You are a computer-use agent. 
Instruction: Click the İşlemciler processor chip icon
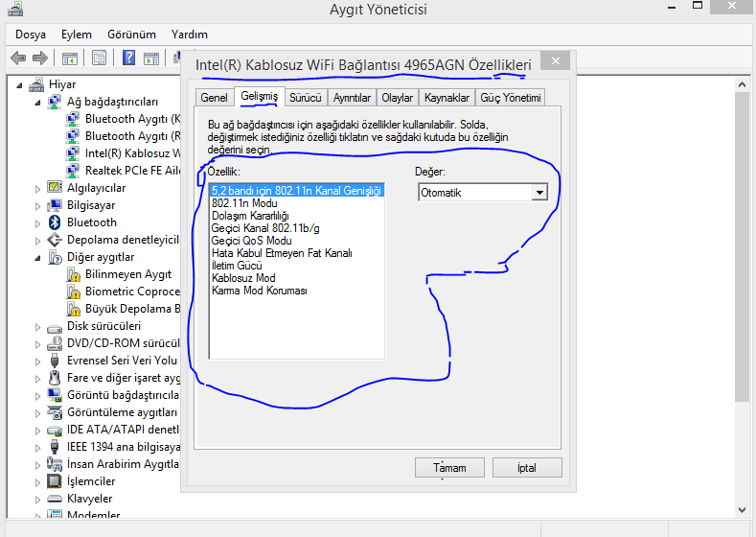click(x=55, y=481)
